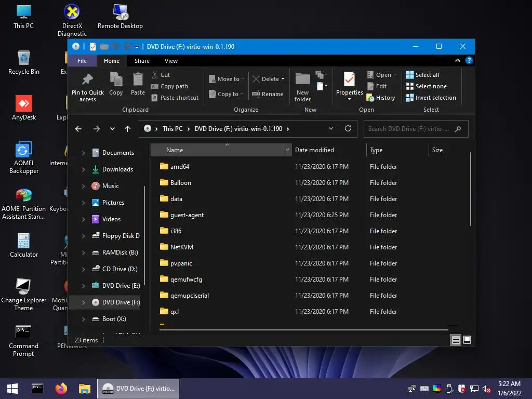Click Select all in ribbon
532x399 pixels.
point(423,75)
